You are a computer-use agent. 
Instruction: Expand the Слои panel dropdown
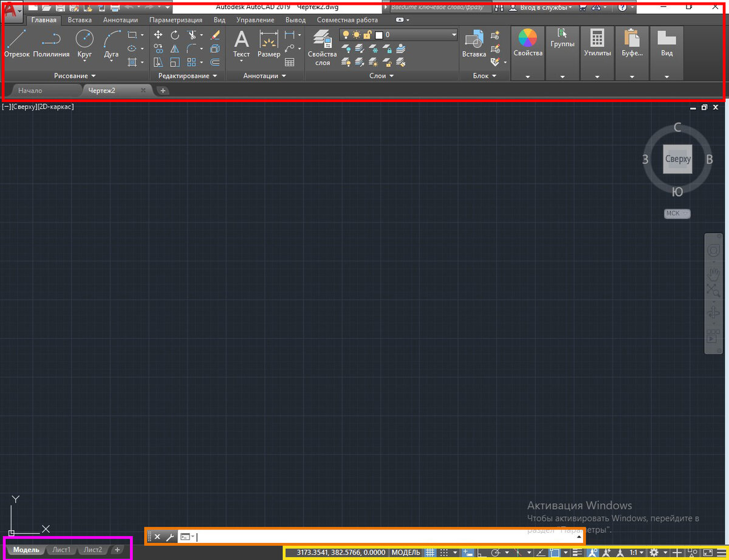coord(382,76)
